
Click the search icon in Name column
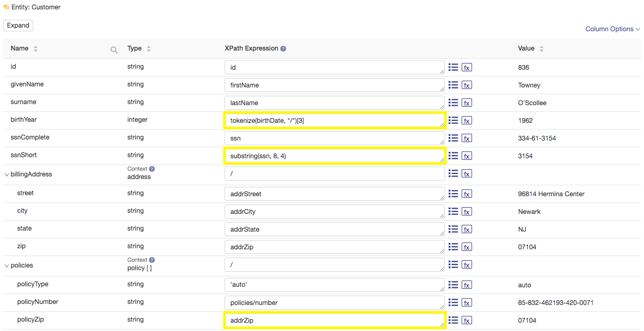[114, 48]
